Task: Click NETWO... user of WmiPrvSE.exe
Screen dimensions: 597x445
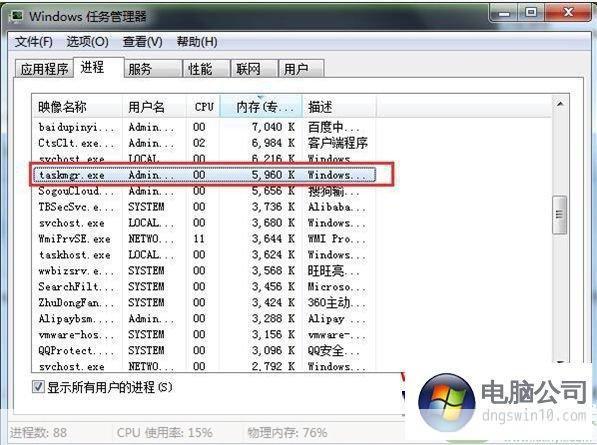Action: (151, 239)
